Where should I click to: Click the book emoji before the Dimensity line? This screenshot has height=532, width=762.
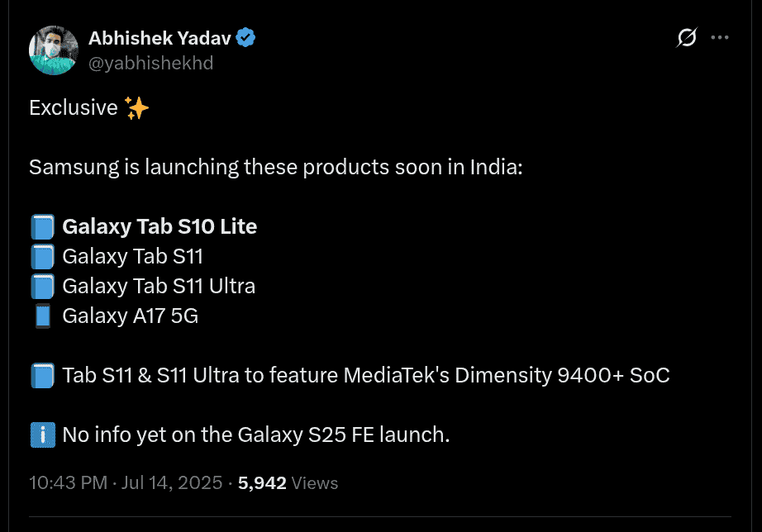[42, 376]
